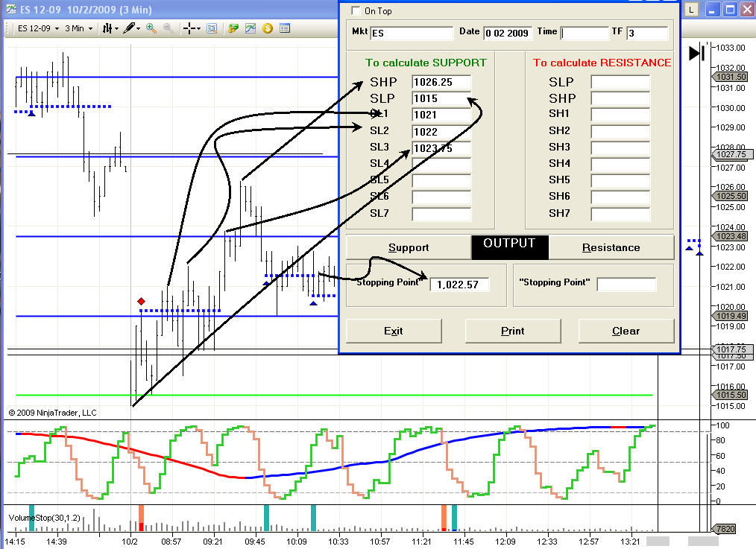Click the Print button
The width and height of the screenshot is (756, 549).
click(x=512, y=331)
